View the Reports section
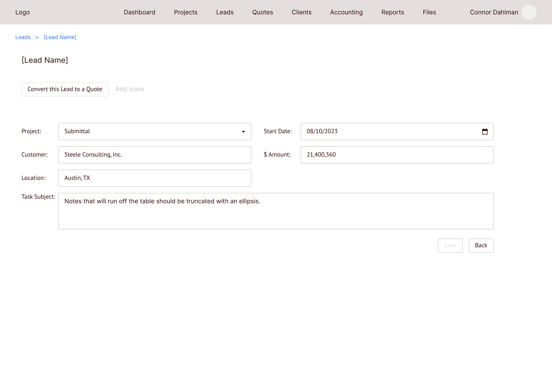The height and width of the screenshot is (392, 552). click(x=393, y=12)
